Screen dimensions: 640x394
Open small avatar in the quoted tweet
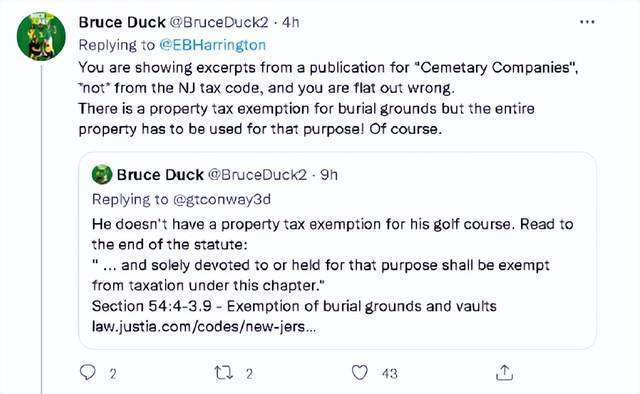102,175
